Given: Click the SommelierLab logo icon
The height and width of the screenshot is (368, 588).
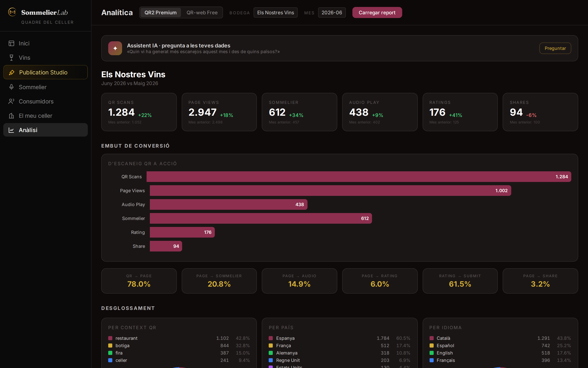Looking at the screenshot, I should (12, 12).
